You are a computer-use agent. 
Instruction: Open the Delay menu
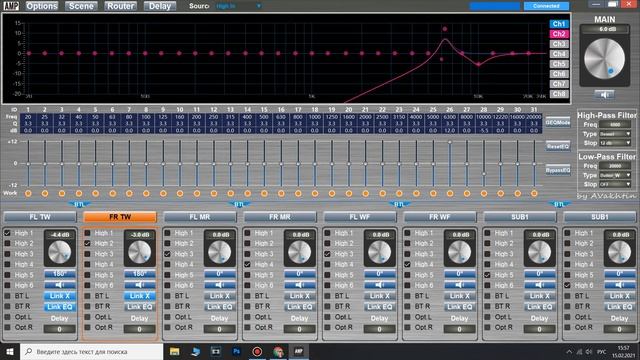(160, 6)
